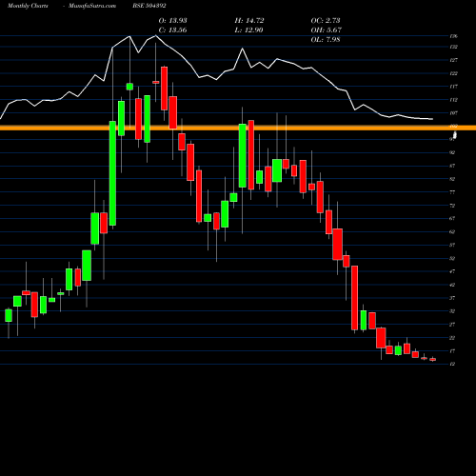This screenshot has width=476, height=476.
Task: Click the last red candle near 13
Action: pos(433,359)
